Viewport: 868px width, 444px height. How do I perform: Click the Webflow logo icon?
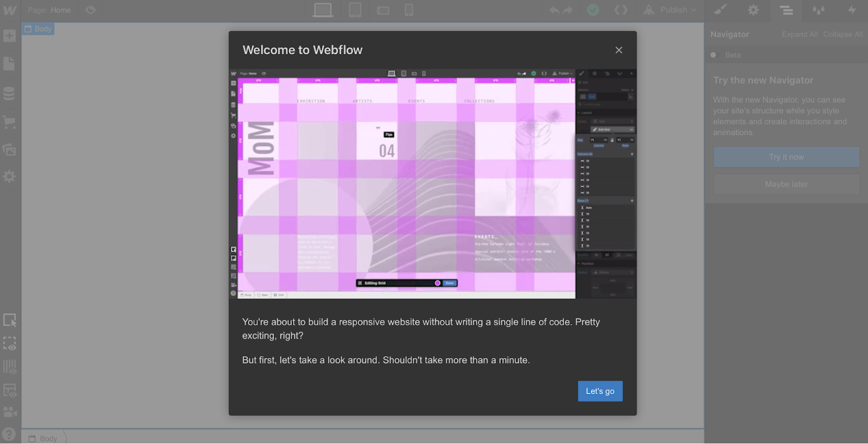coord(10,10)
